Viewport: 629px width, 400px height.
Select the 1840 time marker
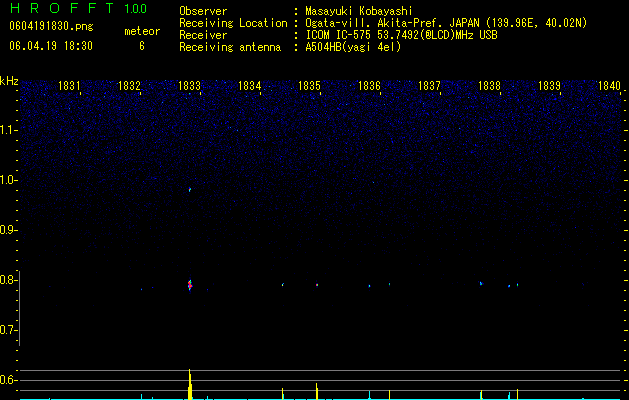click(609, 85)
